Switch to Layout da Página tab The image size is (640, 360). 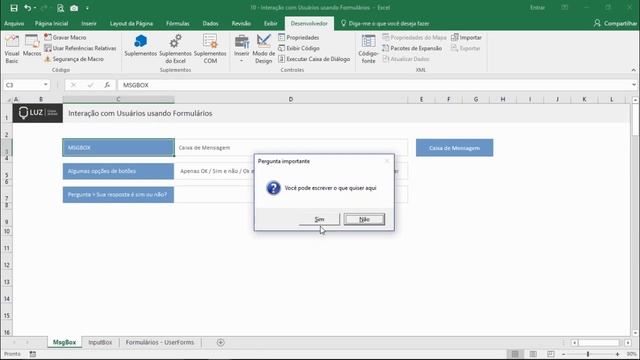coord(131,24)
